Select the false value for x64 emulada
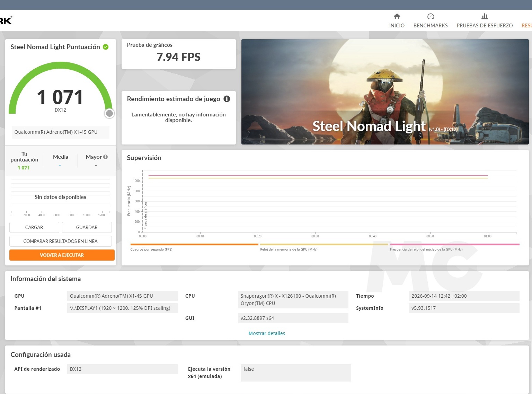 tap(296, 373)
